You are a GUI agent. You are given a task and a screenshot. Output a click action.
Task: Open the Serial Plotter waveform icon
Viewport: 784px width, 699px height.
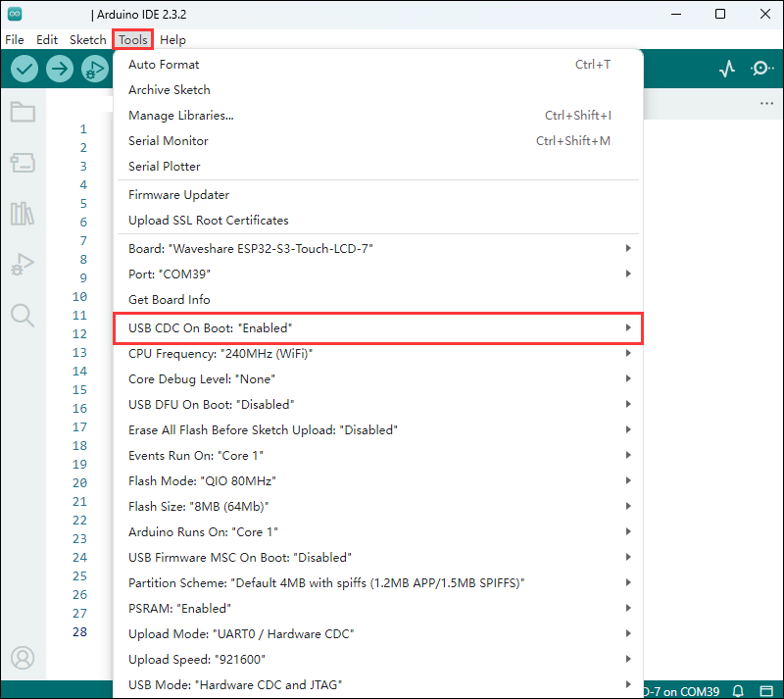coord(726,69)
